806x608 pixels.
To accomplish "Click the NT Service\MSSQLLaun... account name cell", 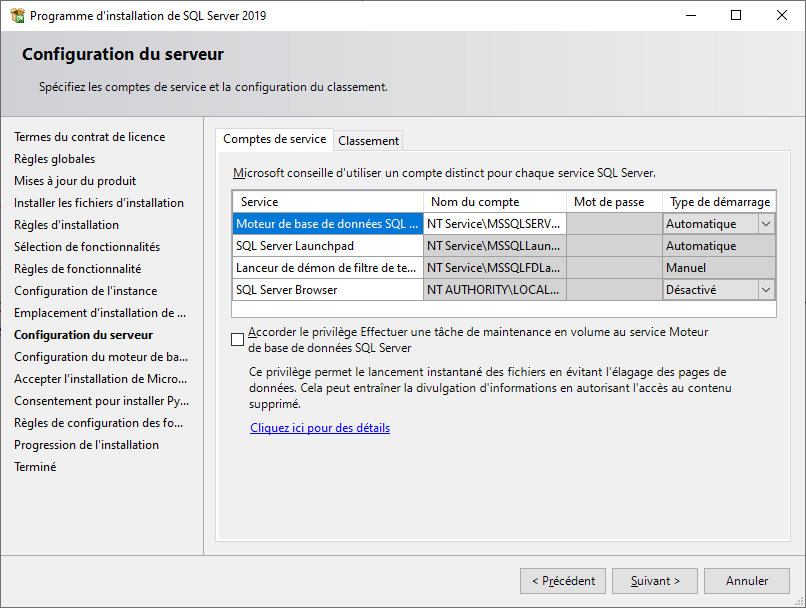I will point(494,246).
